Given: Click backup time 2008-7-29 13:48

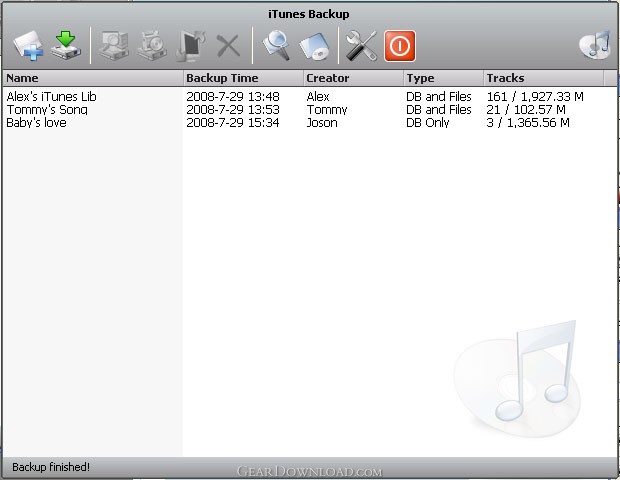Looking at the screenshot, I should tap(233, 96).
